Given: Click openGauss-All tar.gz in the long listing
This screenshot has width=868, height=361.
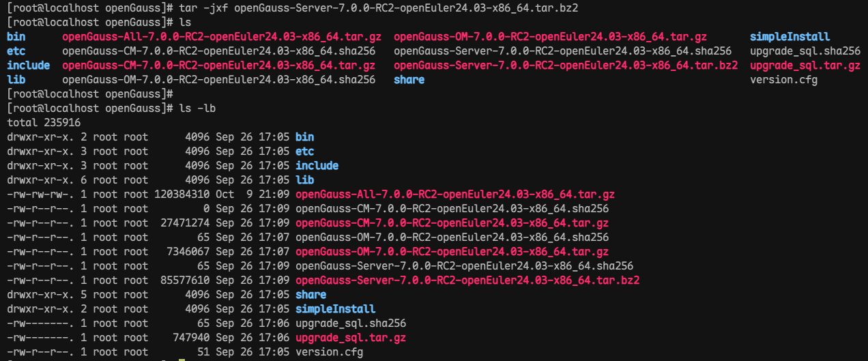Looking at the screenshot, I should pos(455,194).
